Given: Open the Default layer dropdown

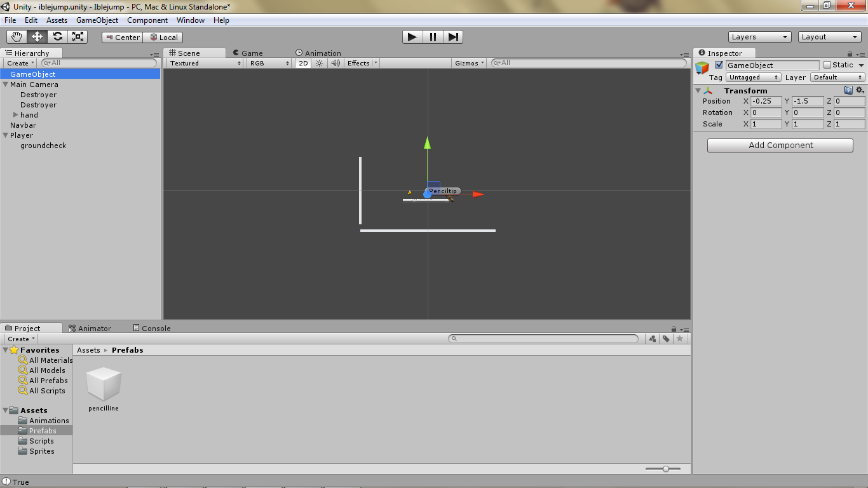Looking at the screenshot, I should pyautogui.click(x=838, y=77).
